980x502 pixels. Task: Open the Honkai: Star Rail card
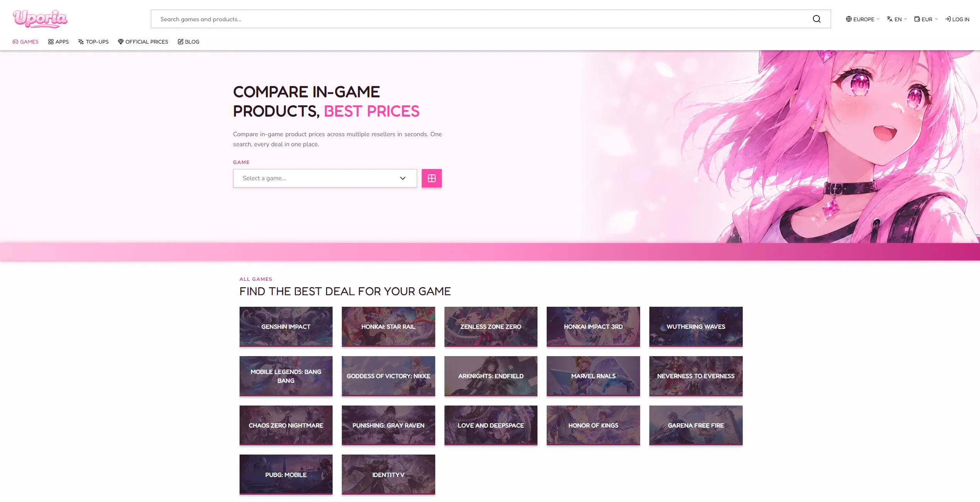[388, 327]
